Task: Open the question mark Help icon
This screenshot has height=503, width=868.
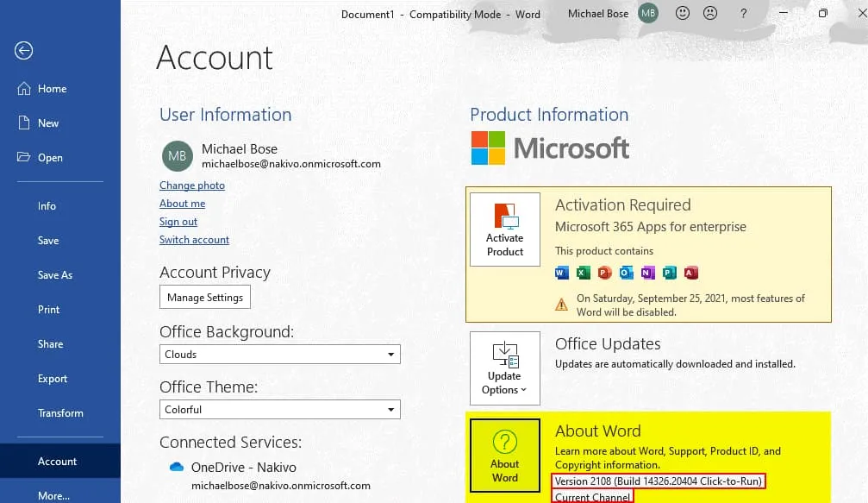Action: [744, 14]
